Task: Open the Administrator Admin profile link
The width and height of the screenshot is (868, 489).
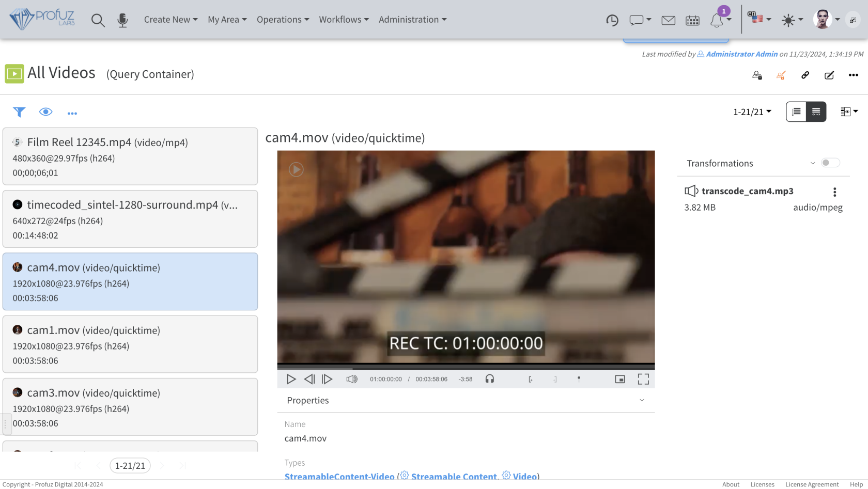Action: [x=741, y=54]
